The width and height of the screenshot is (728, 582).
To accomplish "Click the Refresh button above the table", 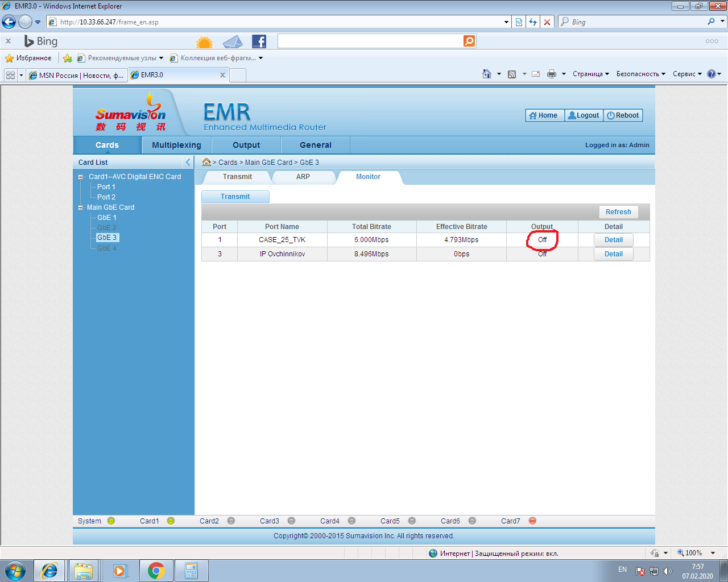I will pyautogui.click(x=618, y=212).
